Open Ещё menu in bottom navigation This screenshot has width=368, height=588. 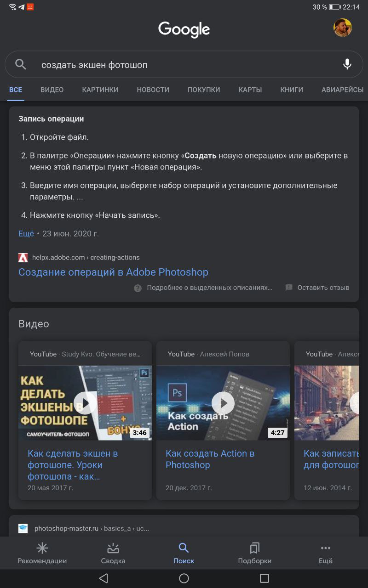(x=326, y=554)
